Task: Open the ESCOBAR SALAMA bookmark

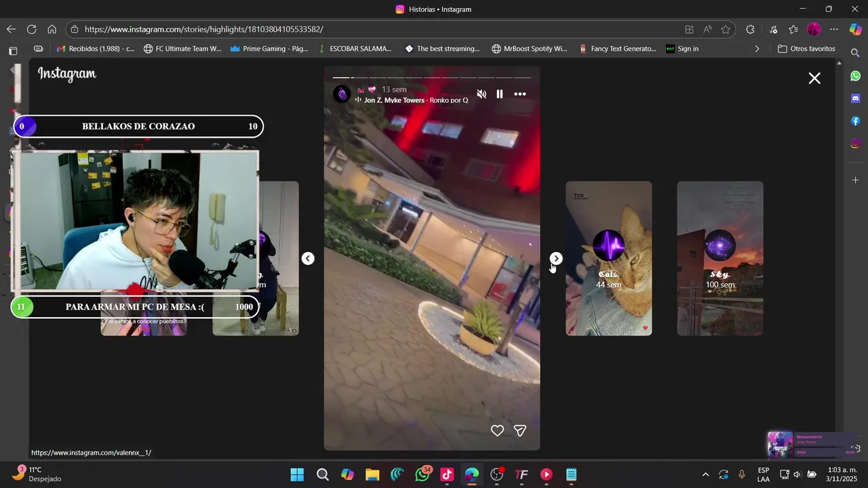Action: click(x=355, y=49)
